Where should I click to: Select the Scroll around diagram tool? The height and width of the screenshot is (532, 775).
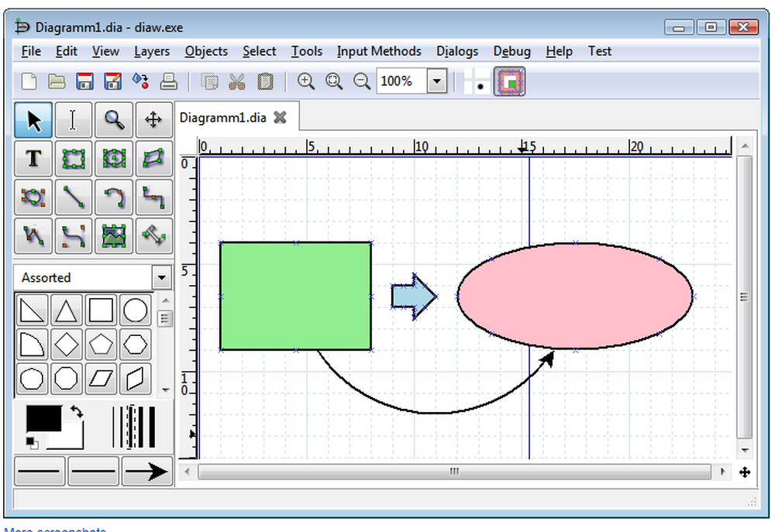(153, 120)
